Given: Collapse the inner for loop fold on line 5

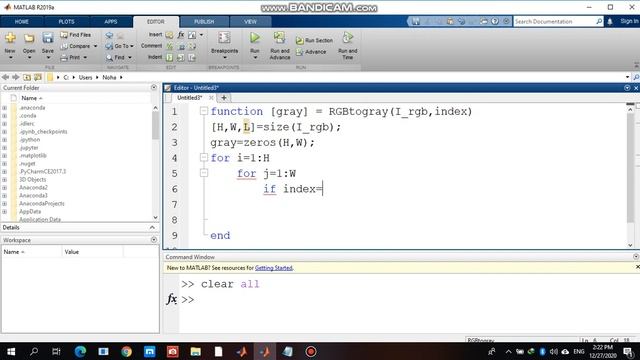Looking at the screenshot, I should 204,173.
